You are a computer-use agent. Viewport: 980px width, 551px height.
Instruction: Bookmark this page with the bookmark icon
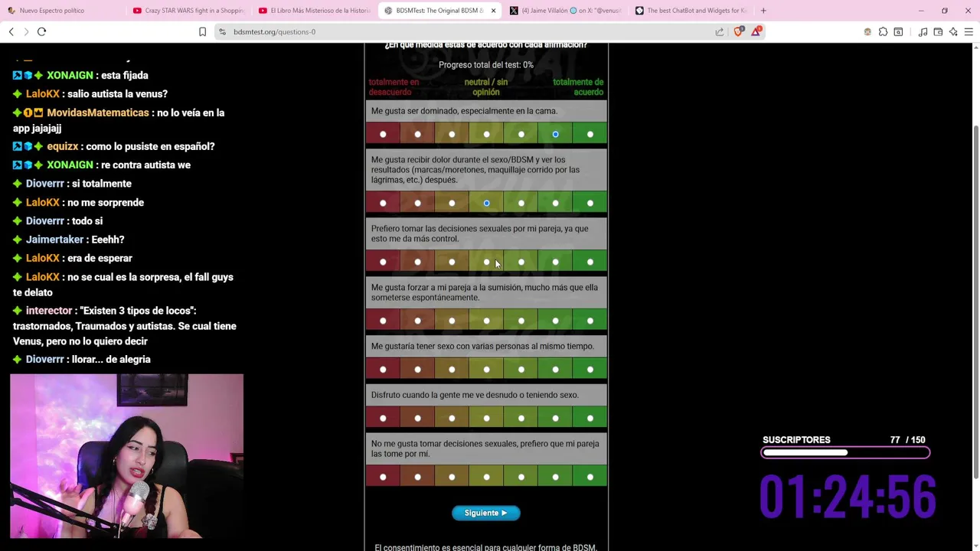[x=202, y=31]
